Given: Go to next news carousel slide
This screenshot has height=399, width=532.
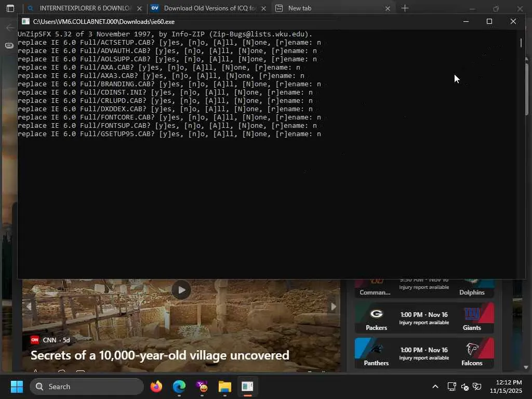Looking at the screenshot, I should [334, 307].
